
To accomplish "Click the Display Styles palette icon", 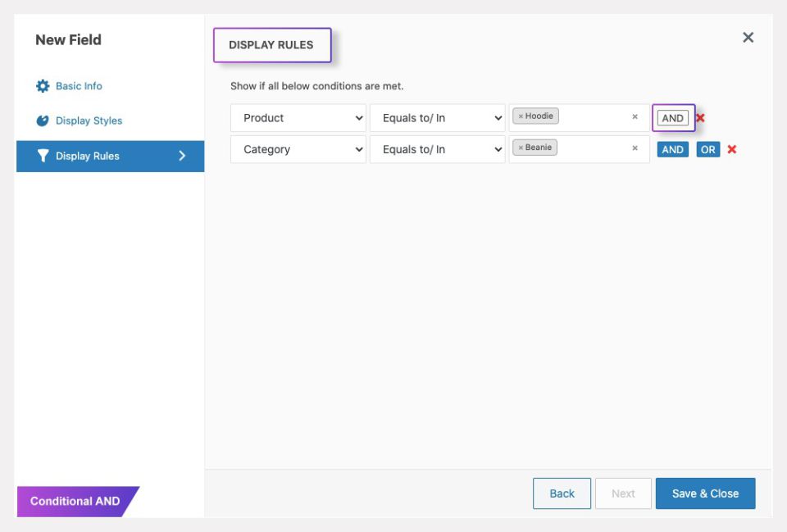I will (43, 120).
